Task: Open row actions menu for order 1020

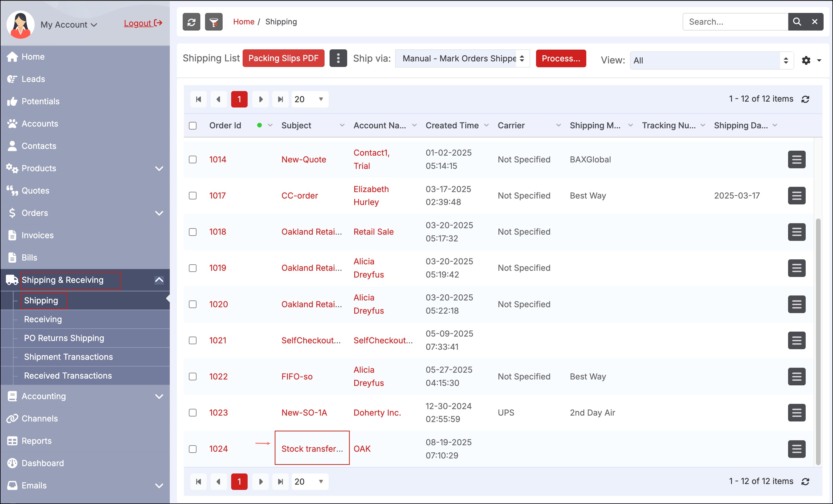Action: point(797,304)
